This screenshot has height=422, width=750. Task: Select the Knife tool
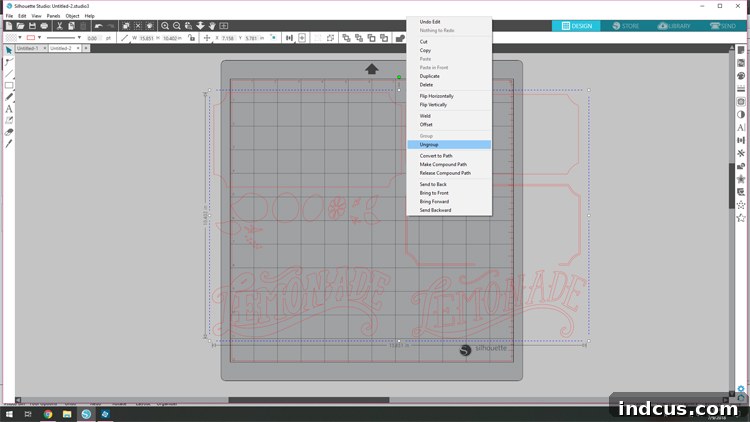point(9,144)
